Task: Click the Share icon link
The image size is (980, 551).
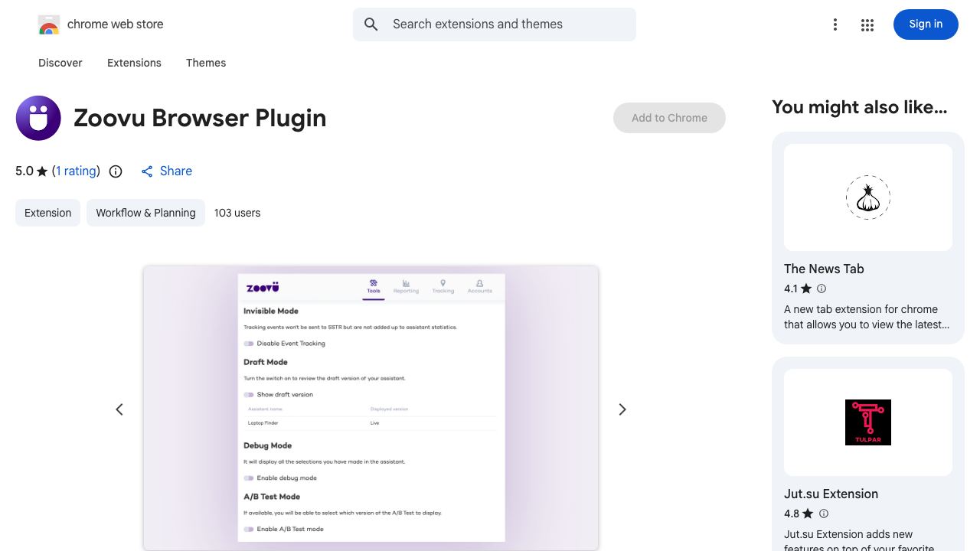Action: (166, 171)
